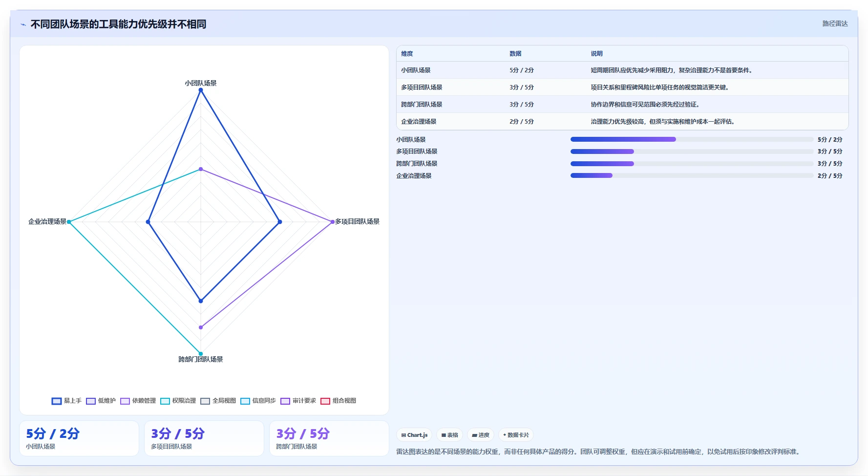868x476 pixels.
Task: Toggle the 审计要求 legend series
Action: [298, 401]
